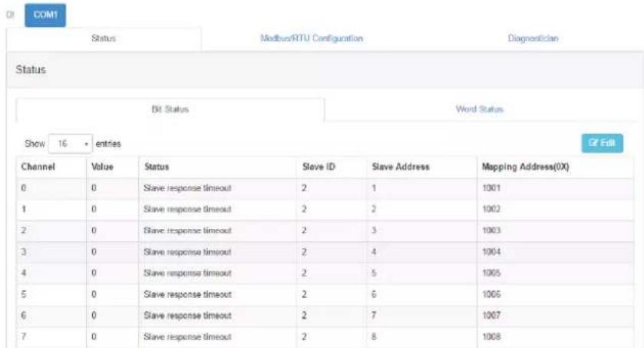The height and width of the screenshot is (348, 644).
Task: Select mapping address 1004 cell
Action: tap(555, 252)
